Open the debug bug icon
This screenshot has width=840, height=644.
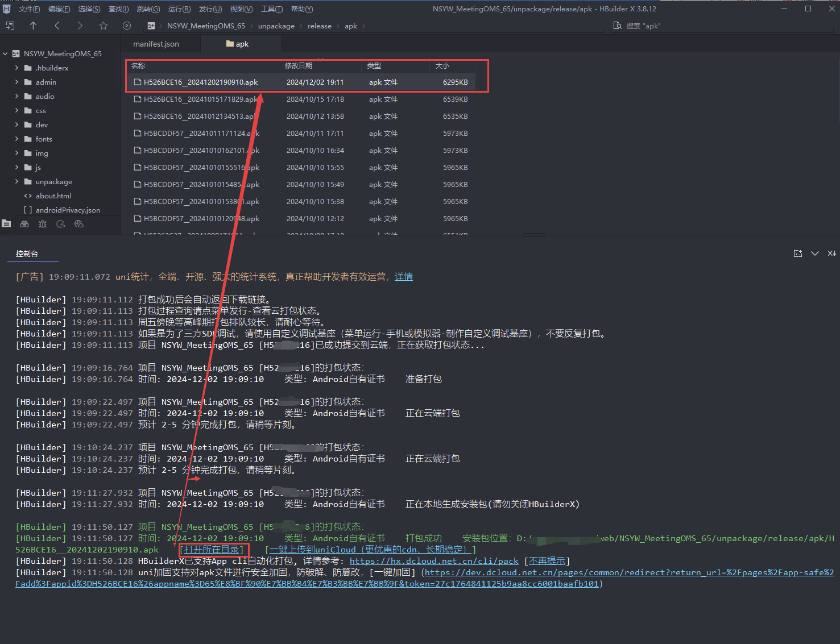click(43, 224)
